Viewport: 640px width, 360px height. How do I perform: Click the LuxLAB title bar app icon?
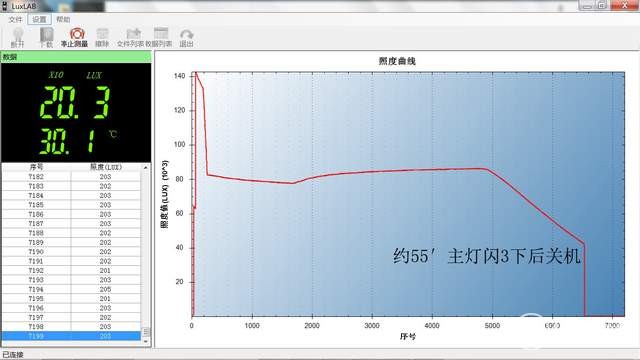[x=5, y=6]
